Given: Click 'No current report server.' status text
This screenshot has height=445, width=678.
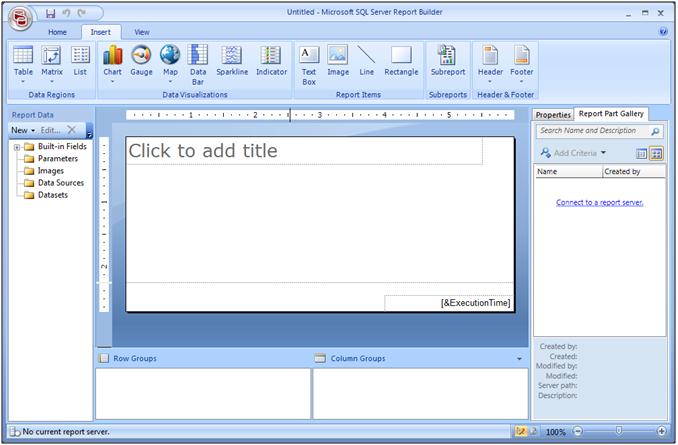Looking at the screenshot, I should (x=66, y=432).
